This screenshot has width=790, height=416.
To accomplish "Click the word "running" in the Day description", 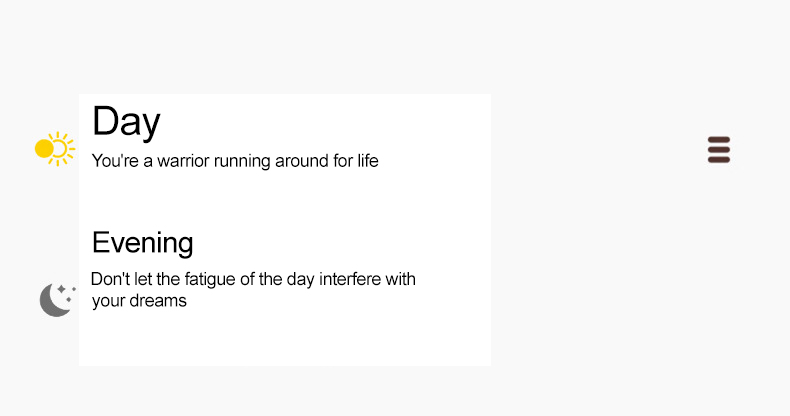I will (242, 160).
